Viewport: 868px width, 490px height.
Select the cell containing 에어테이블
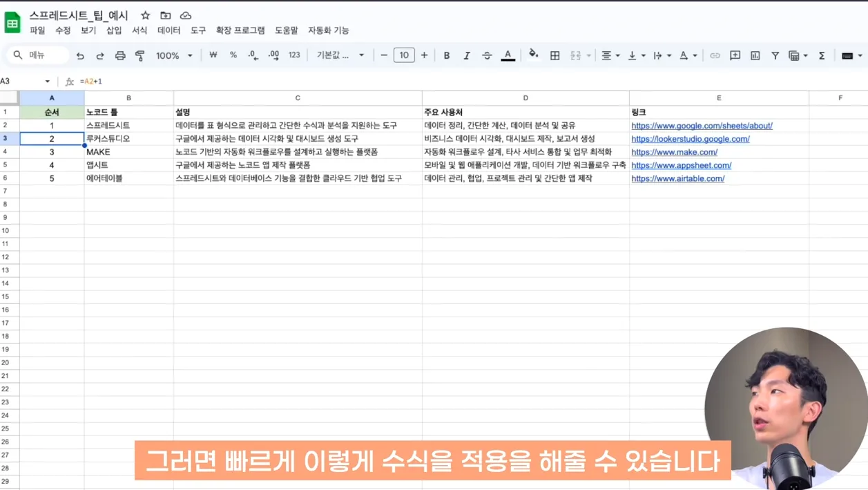point(129,178)
